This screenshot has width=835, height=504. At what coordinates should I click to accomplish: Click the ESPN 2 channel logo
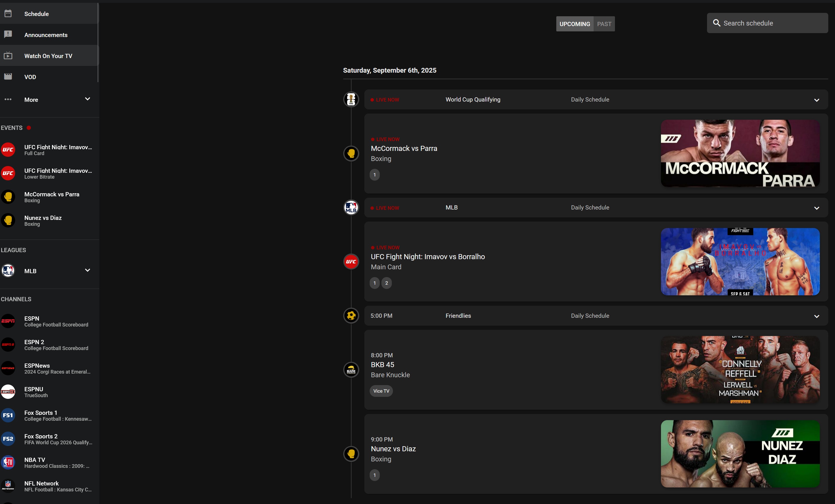click(x=8, y=345)
